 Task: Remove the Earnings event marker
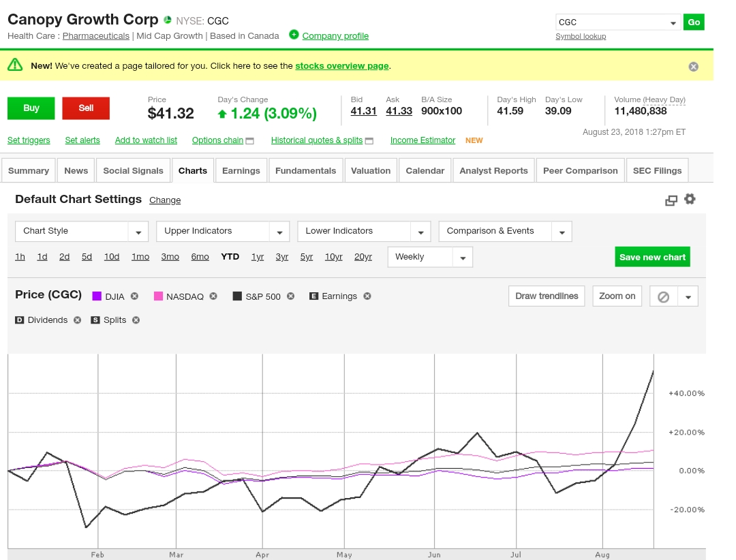coord(367,296)
